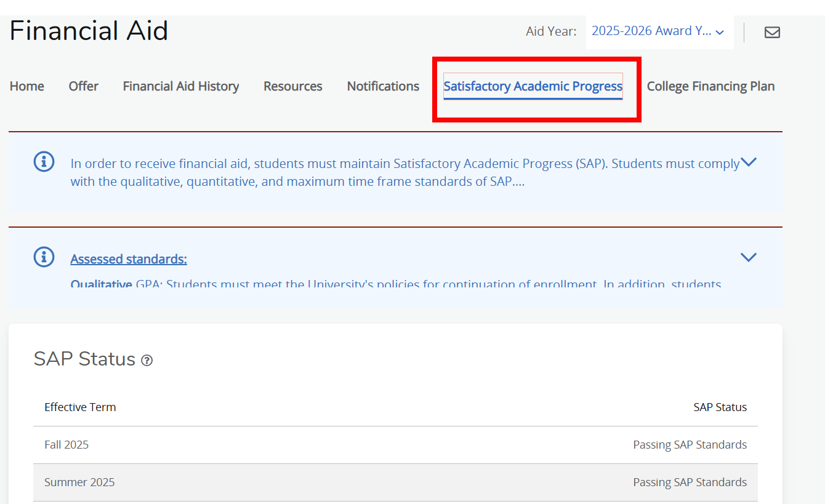Click the info icon on the SAP requirements banner
The height and width of the screenshot is (504, 825).
point(44,162)
